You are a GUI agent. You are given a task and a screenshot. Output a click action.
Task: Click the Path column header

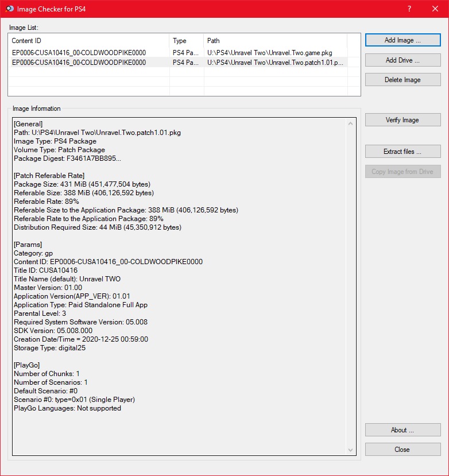click(275, 41)
